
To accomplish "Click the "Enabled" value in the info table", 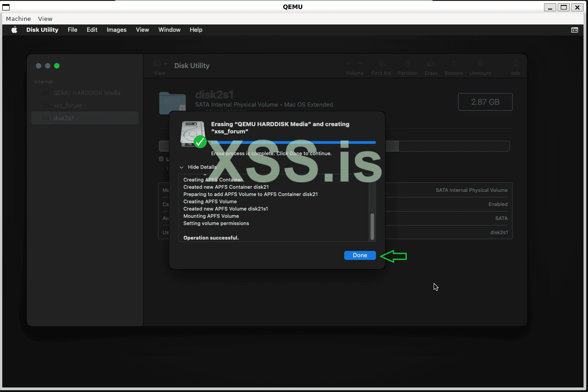I will point(498,205).
